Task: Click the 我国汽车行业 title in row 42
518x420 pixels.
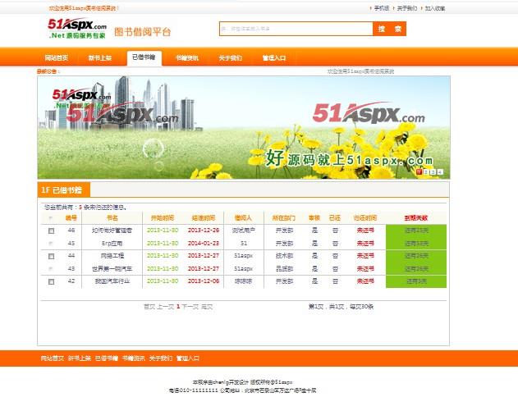Action: click(112, 281)
